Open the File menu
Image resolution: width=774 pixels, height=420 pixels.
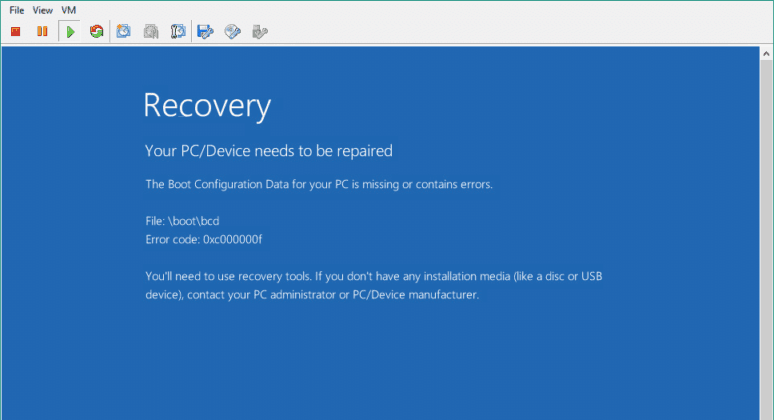click(x=17, y=10)
